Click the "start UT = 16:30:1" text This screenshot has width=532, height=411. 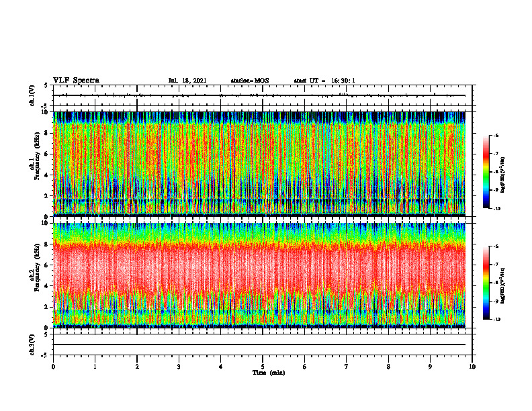[x=324, y=81]
